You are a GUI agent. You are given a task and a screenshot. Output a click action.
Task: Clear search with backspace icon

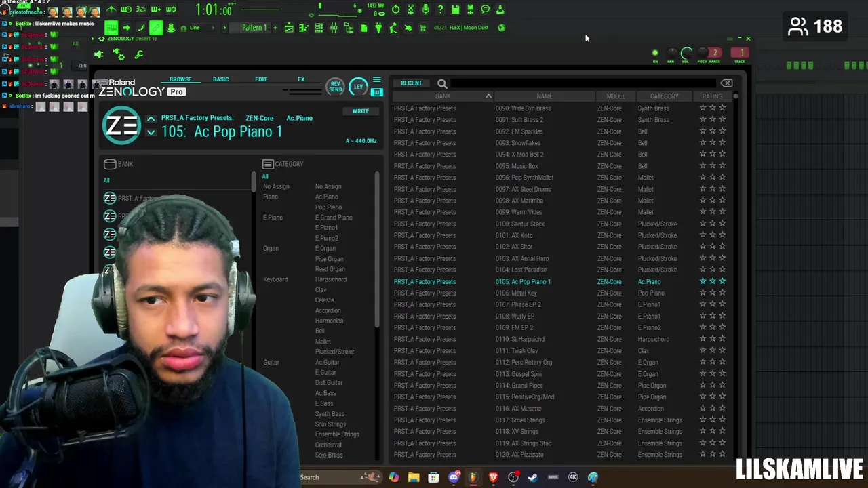coord(726,83)
